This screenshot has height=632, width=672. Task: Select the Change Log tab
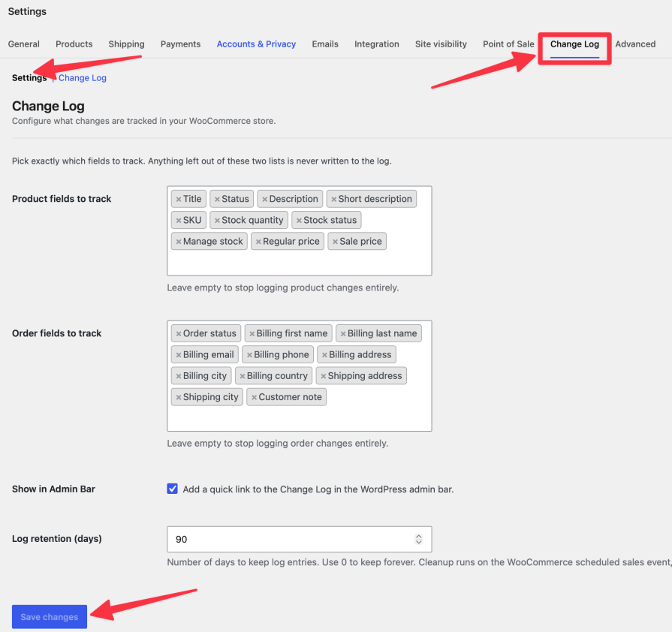click(574, 44)
